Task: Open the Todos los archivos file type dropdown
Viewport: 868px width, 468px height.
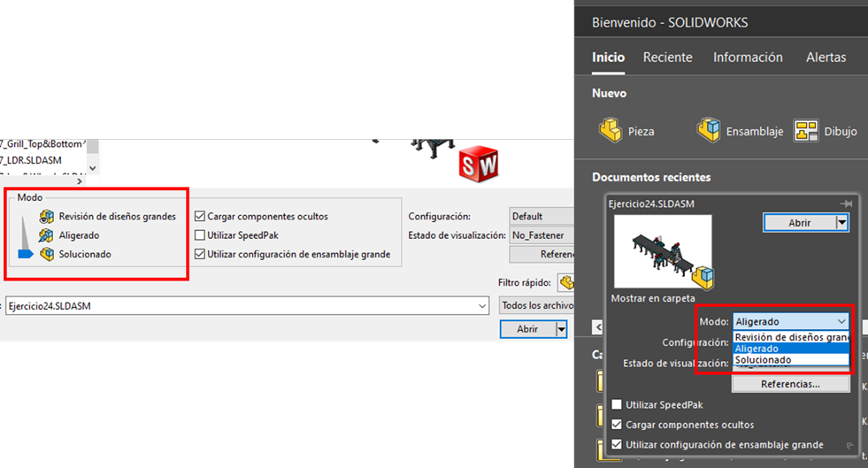Action: point(536,305)
